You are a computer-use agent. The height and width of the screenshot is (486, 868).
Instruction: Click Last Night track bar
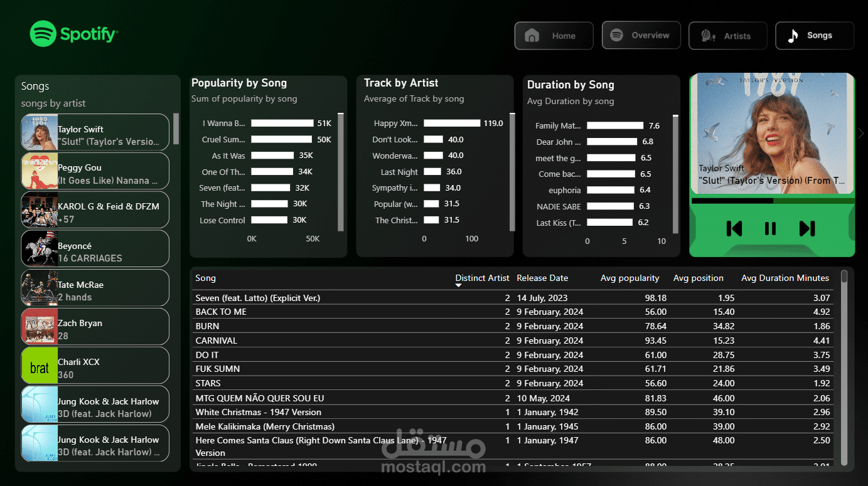[x=432, y=172]
